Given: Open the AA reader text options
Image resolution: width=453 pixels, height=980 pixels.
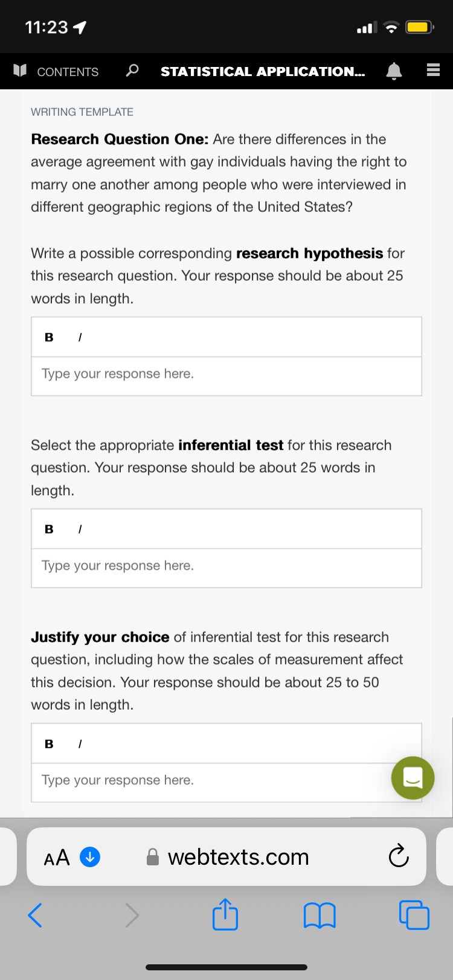Looking at the screenshot, I should [x=57, y=857].
